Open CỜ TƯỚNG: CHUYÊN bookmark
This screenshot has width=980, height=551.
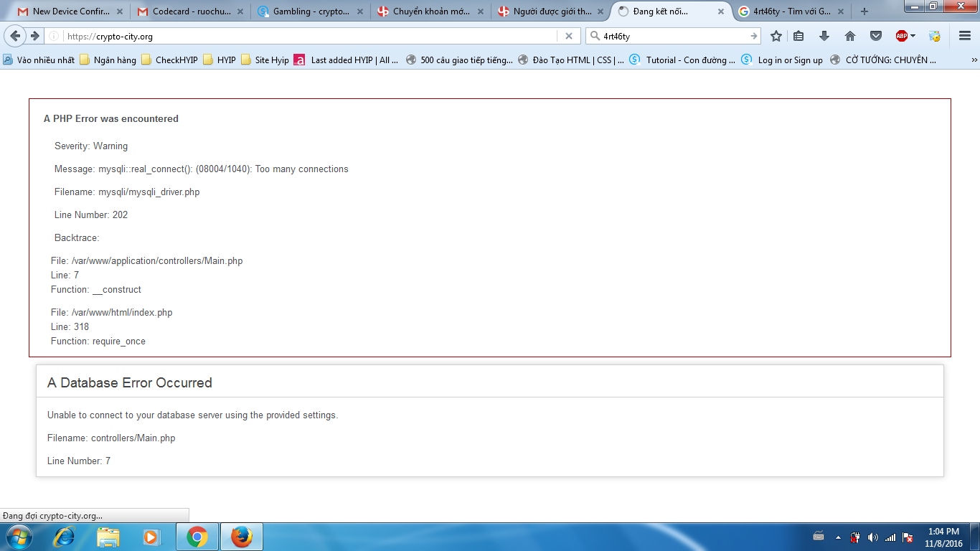point(883,60)
